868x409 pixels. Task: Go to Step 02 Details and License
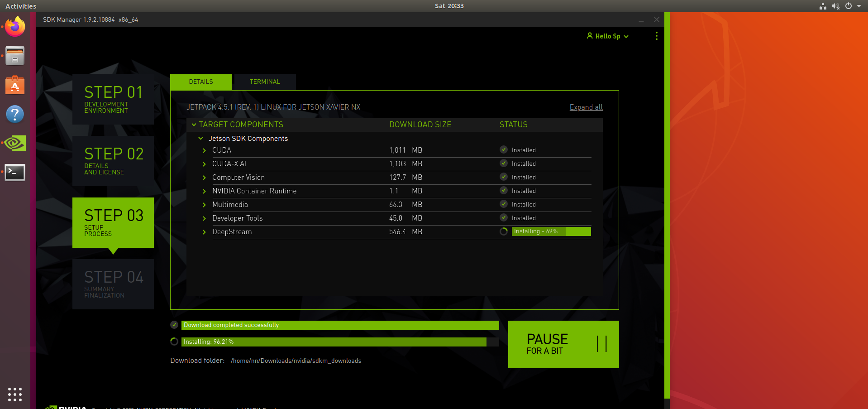tap(113, 161)
